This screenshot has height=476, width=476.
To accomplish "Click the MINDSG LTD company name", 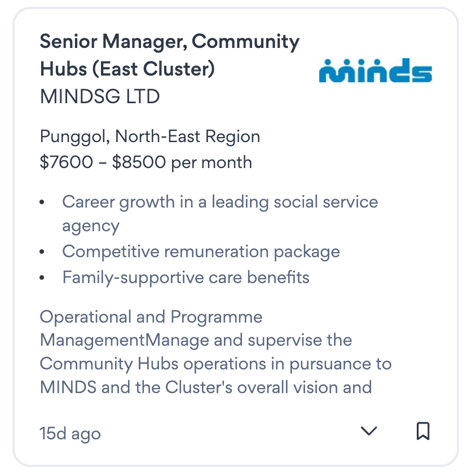I will coord(100,96).
